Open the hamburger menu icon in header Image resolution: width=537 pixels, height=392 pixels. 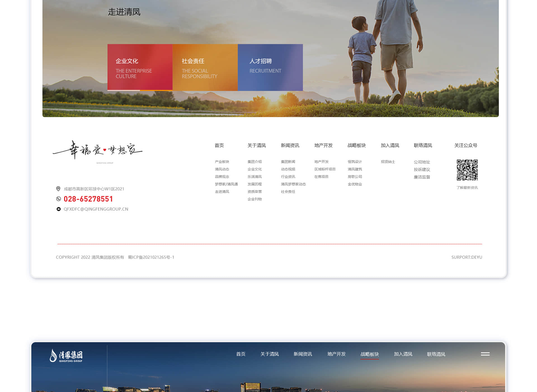485,354
